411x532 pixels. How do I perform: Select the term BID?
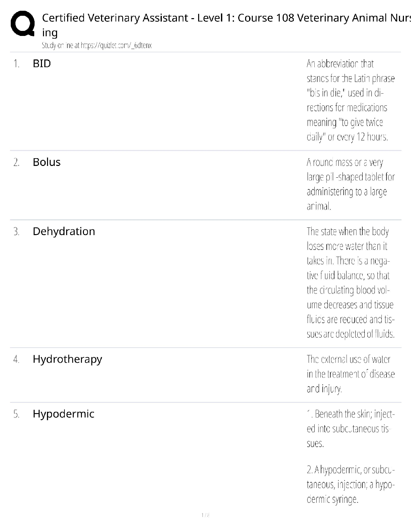coord(42,63)
